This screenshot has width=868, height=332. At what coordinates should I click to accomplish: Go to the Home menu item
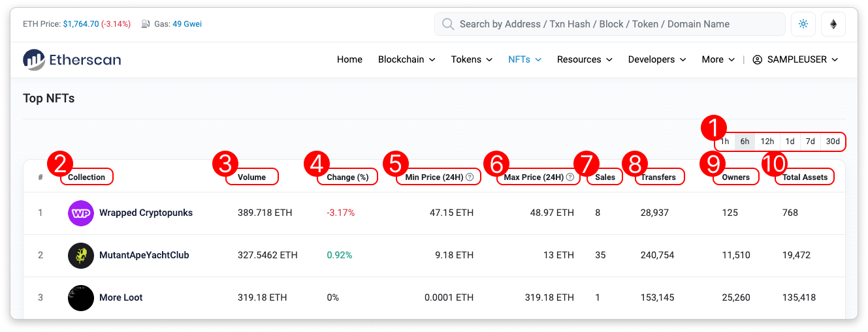coord(349,59)
